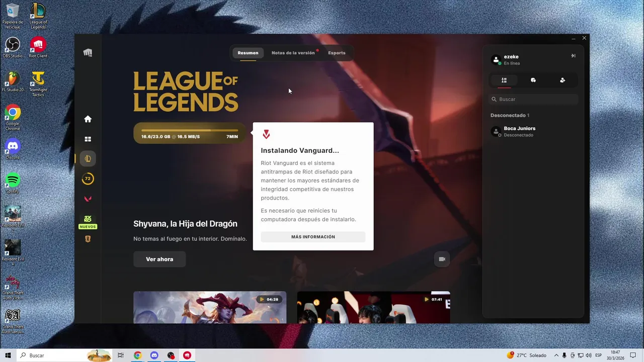Image resolution: width=644 pixels, height=362 pixels.
Task: Click the Ver ahora button
Action: click(x=159, y=259)
